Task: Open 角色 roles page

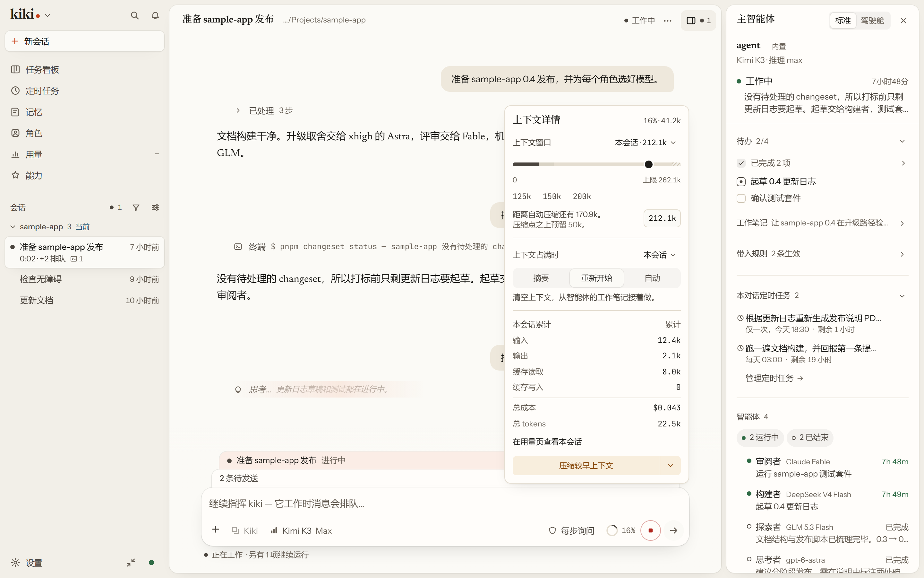Action: point(84,133)
